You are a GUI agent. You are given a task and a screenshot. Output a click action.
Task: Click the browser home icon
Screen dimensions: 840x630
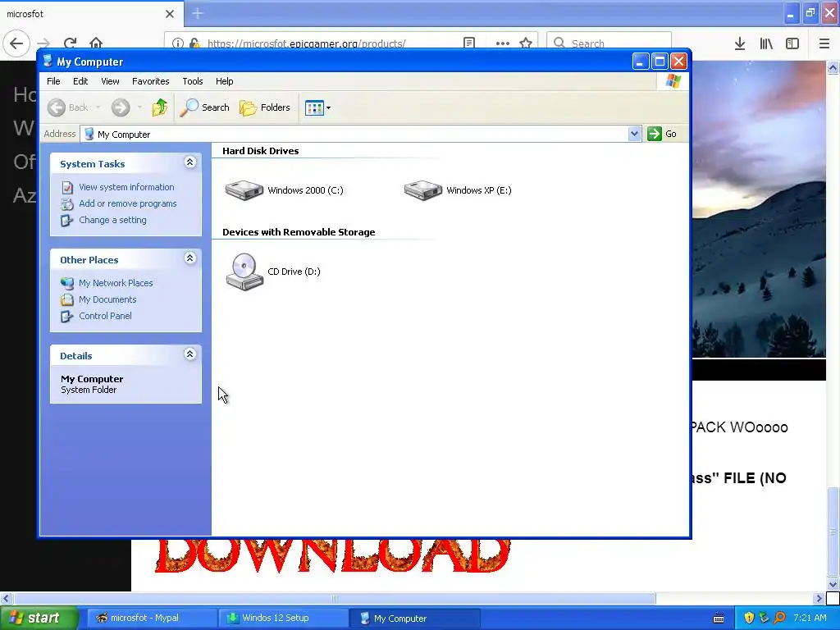(x=96, y=43)
